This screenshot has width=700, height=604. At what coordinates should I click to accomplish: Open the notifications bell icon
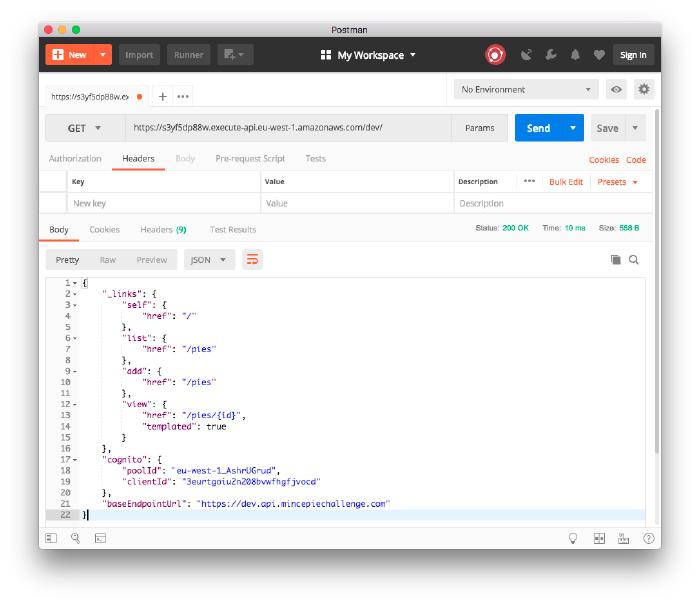tap(575, 55)
